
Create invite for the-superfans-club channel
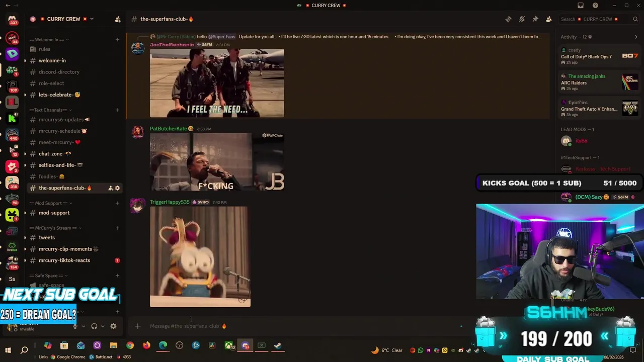coord(110,188)
